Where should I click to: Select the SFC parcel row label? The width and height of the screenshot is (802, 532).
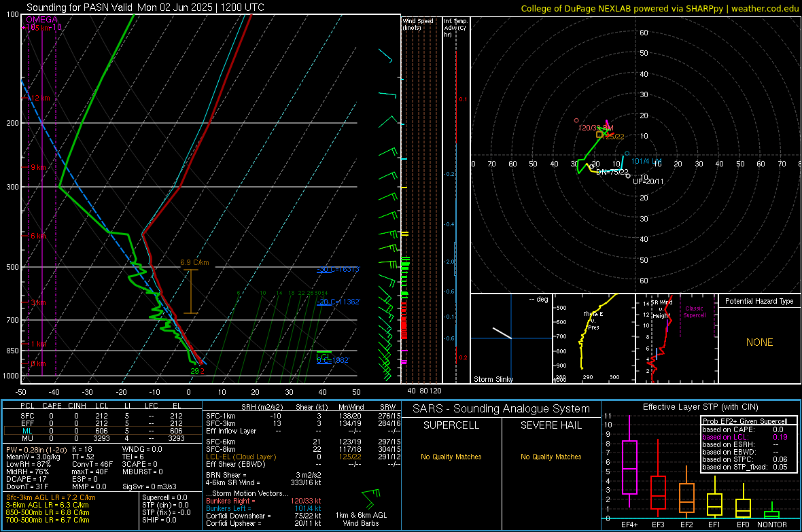27,416
